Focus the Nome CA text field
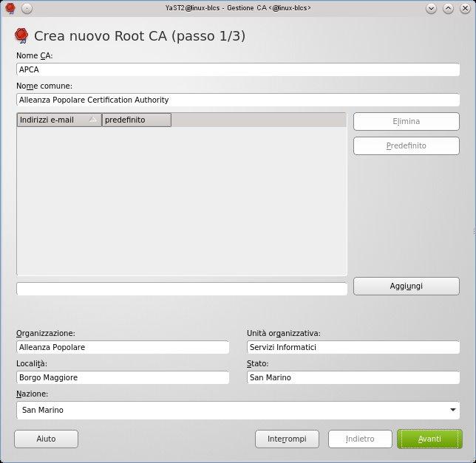 point(237,69)
